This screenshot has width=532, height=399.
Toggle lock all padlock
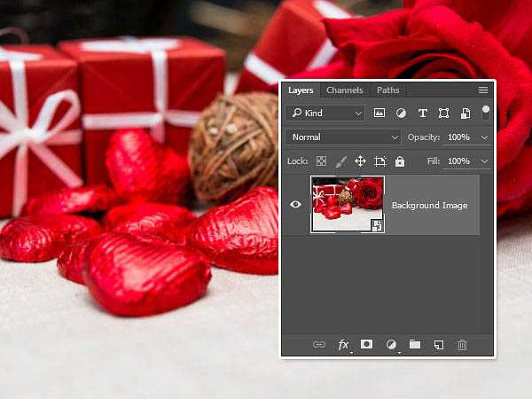coord(400,161)
